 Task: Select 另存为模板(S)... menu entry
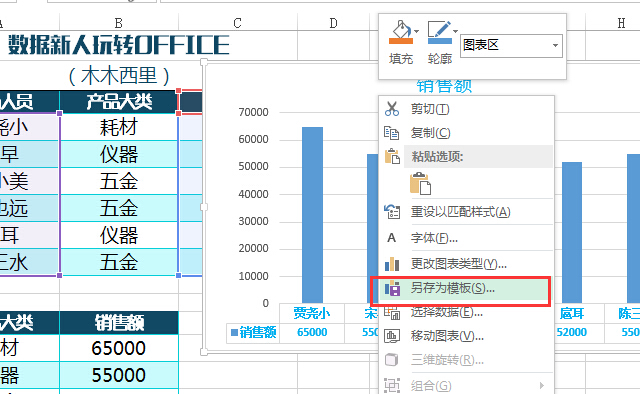tap(453, 288)
